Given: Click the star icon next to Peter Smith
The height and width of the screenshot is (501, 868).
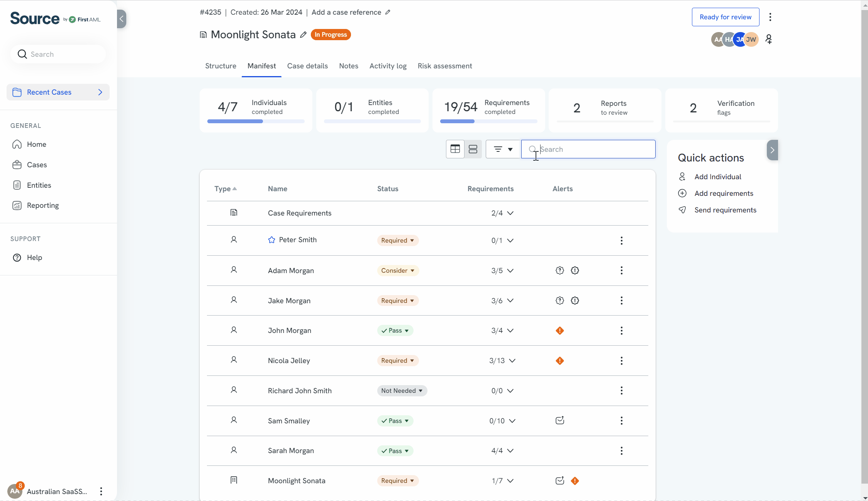Looking at the screenshot, I should click(x=271, y=240).
